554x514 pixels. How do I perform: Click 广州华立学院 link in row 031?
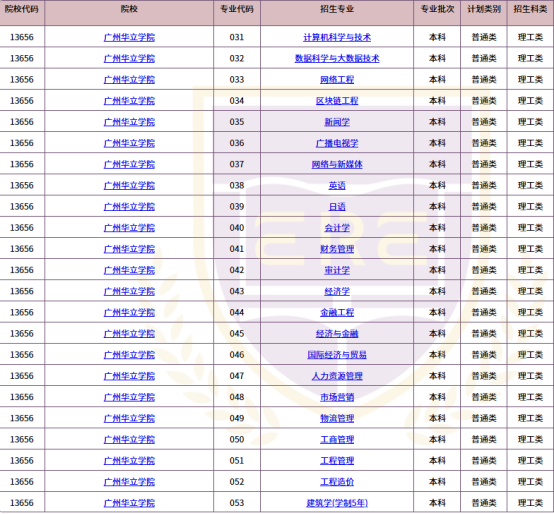pos(129,37)
